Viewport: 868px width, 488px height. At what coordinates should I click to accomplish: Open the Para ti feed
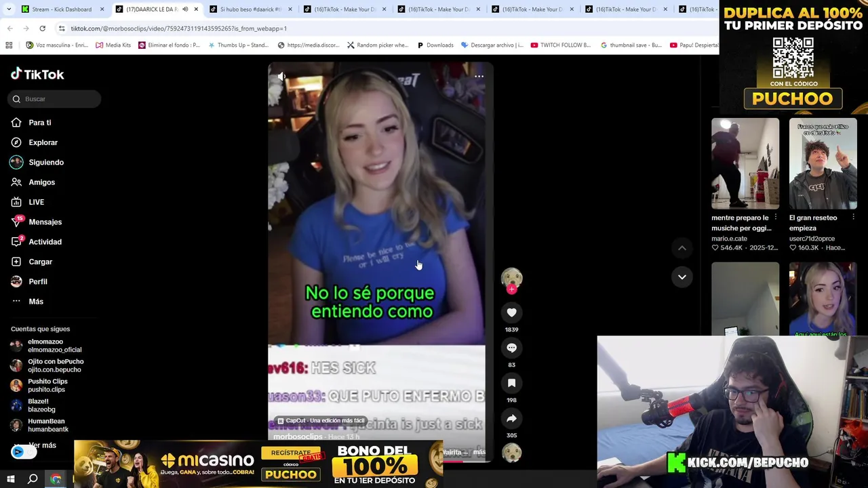click(x=40, y=123)
